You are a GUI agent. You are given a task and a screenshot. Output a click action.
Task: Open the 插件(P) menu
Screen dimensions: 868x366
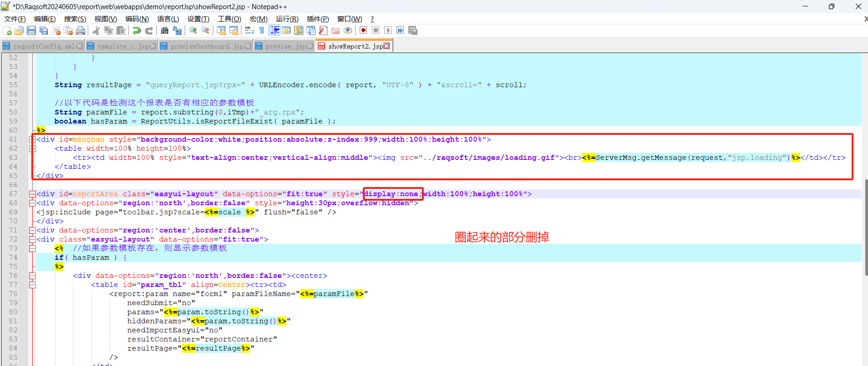318,19
